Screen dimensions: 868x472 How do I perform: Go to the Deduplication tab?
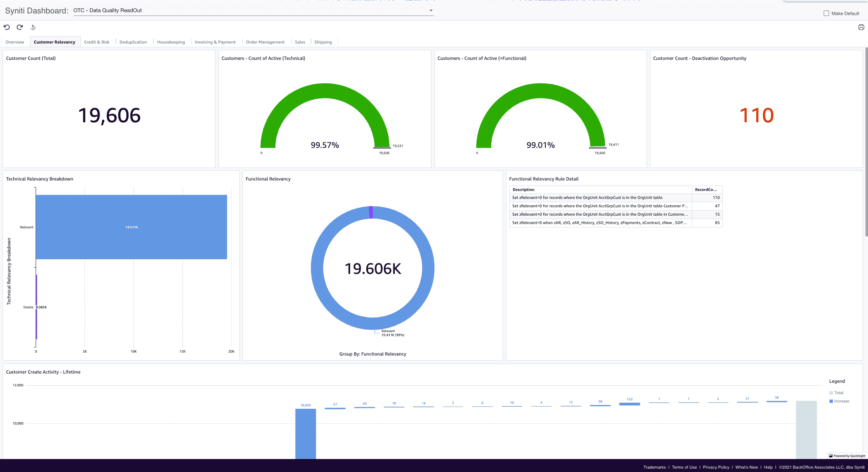coord(133,42)
